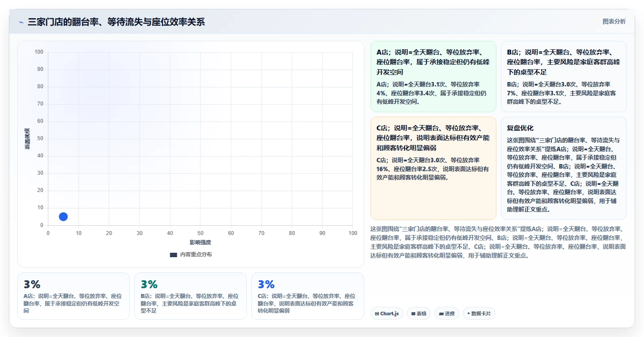Click the C店 stat card description text
Screen dimensions: 644x337
(307, 303)
